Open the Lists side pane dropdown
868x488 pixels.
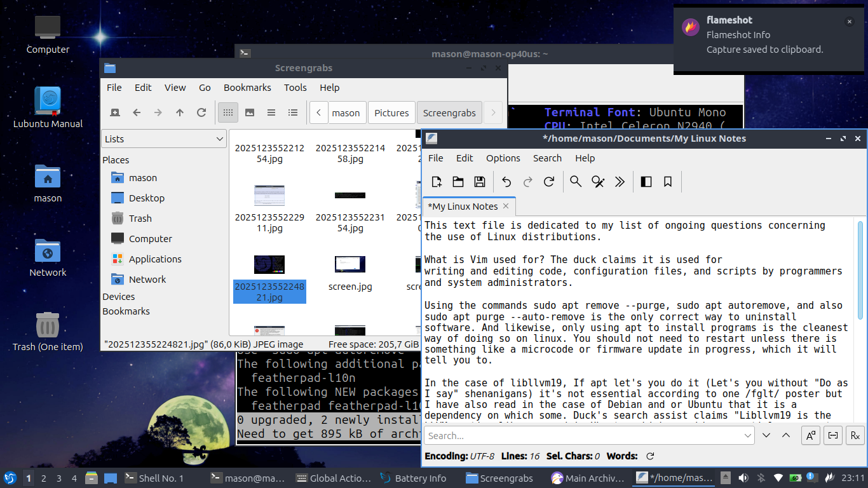click(164, 139)
